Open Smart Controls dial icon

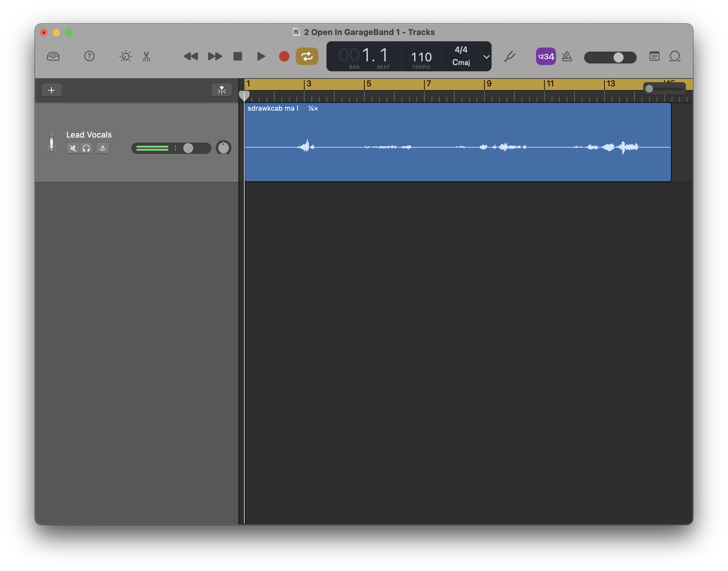125,56
